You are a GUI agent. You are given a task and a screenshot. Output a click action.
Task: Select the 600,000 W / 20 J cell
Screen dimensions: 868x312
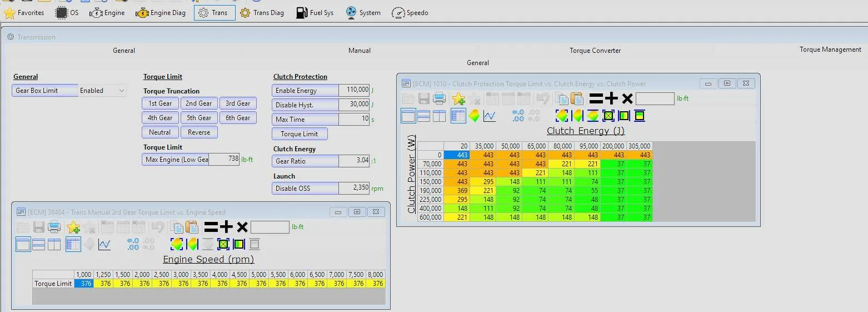pyautogui.click(x=457, y=217)
